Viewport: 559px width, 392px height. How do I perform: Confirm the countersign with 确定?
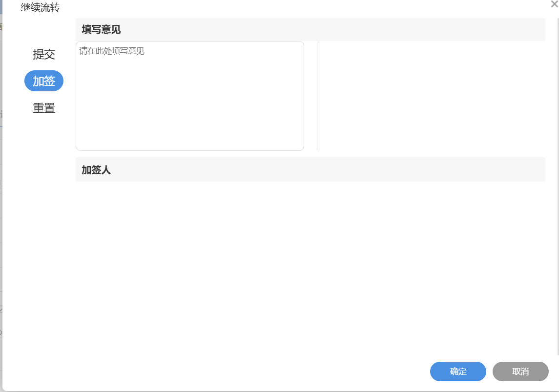pos(458,371)
